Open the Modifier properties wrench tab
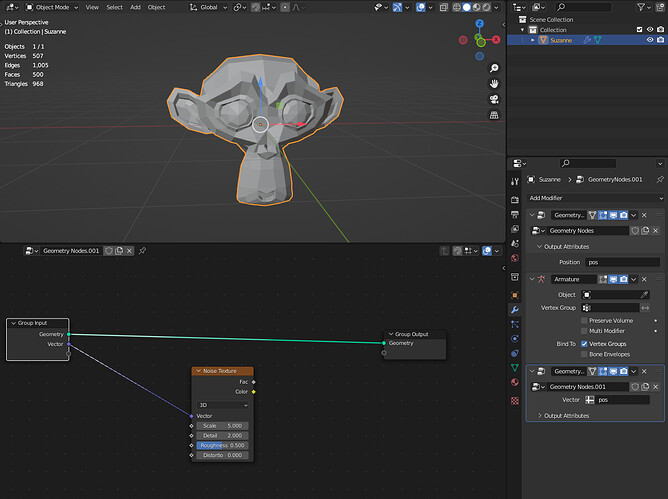Screen dimensions: 668x499 pyautogui.click(x=515, y=310)
